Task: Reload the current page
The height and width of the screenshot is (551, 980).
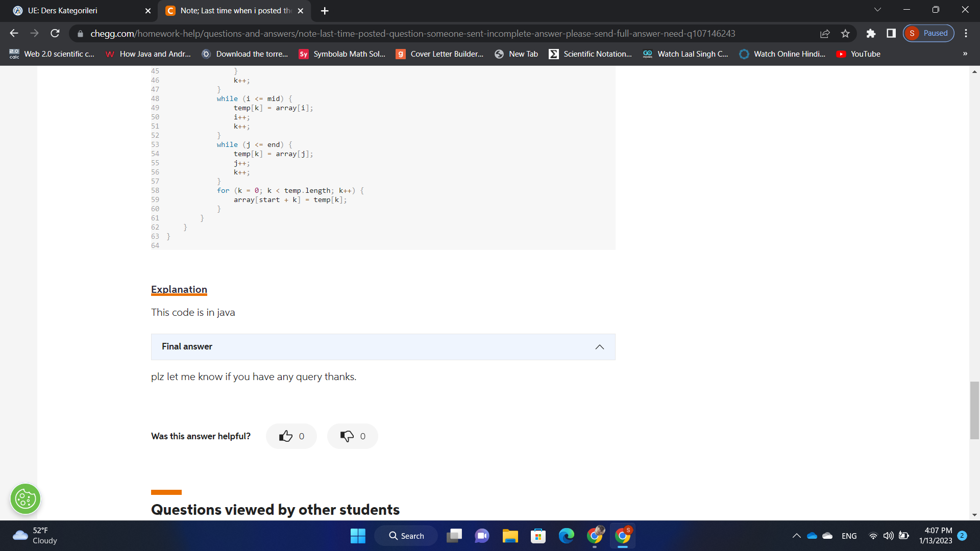Action: 55,34
